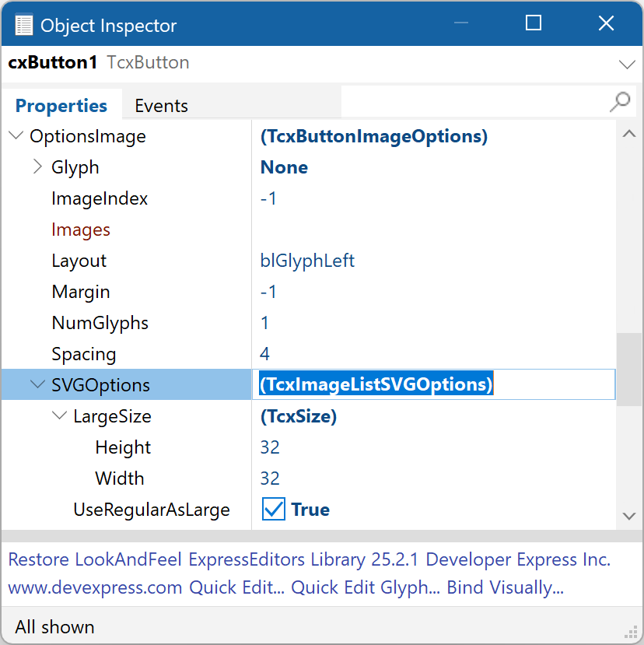Click the search icon in the filter box
The height and width of the screenshot is (645, 644).
click(x=618, y=102)
